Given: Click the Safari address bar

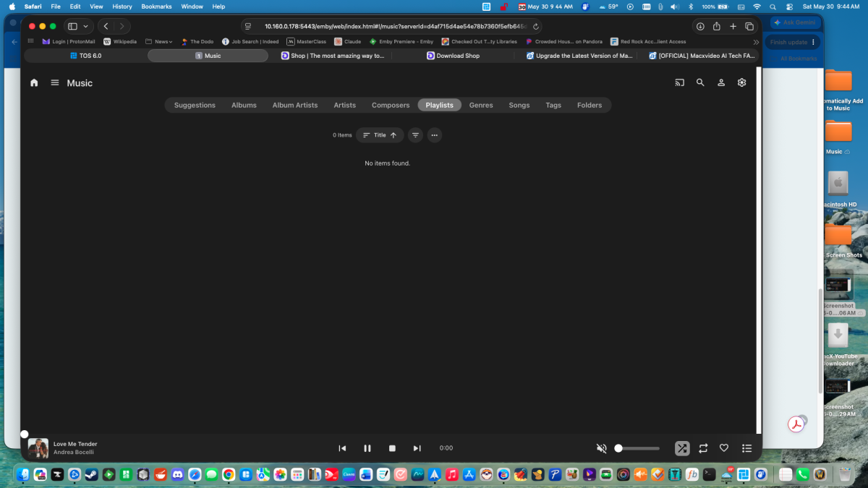Looking at the screenshot, I should [x=393, y=26].
